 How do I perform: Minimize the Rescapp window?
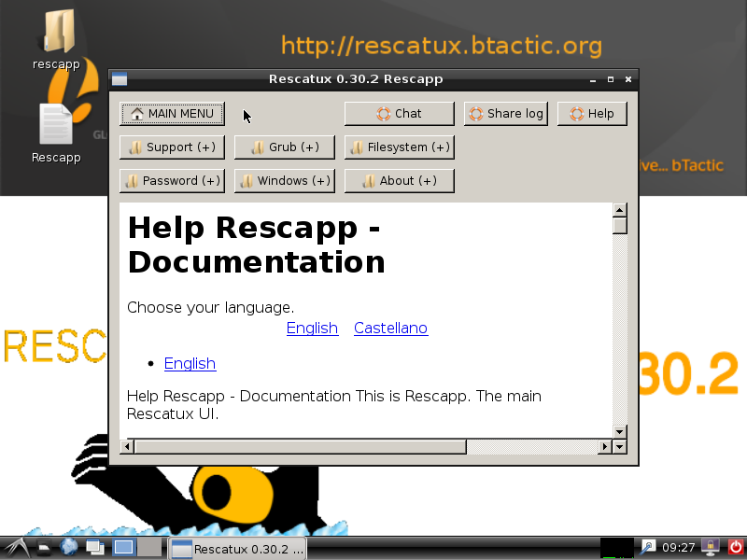click(x=593, y=80)
